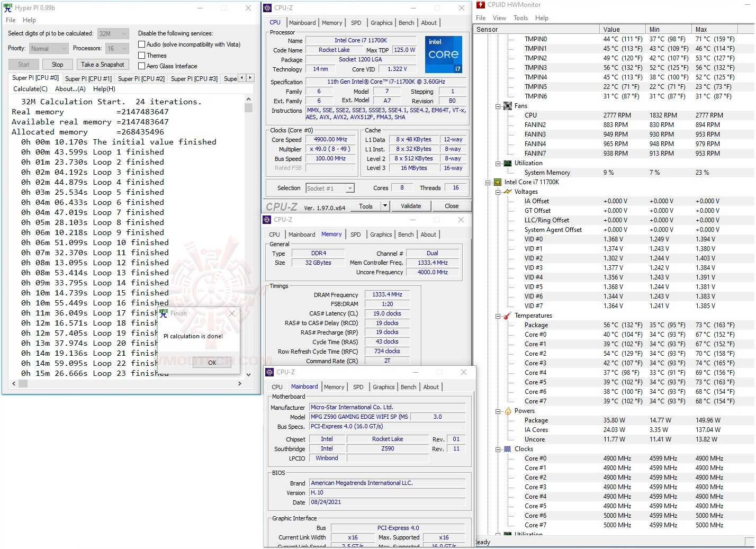
Task: Open the arrow next to CPU-Z Tools button
Action: tap(385, 206)
